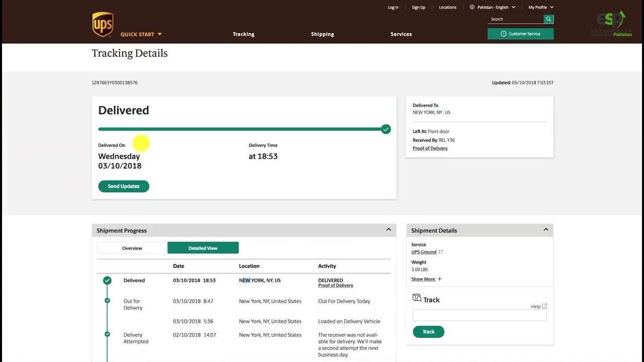
Task: Click the Log In link
Action: [x=393, y=7]
